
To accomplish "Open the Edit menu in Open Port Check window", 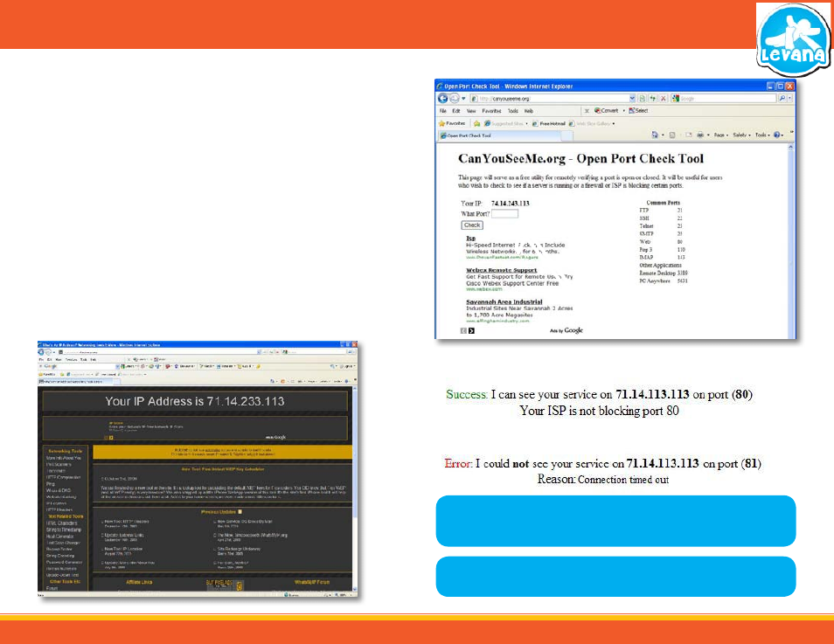I will point(455,111).
